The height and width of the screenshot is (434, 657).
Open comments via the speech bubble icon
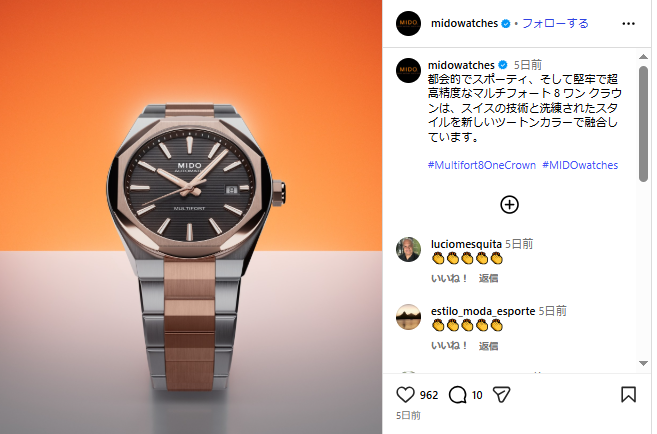(x=457, y=395)
